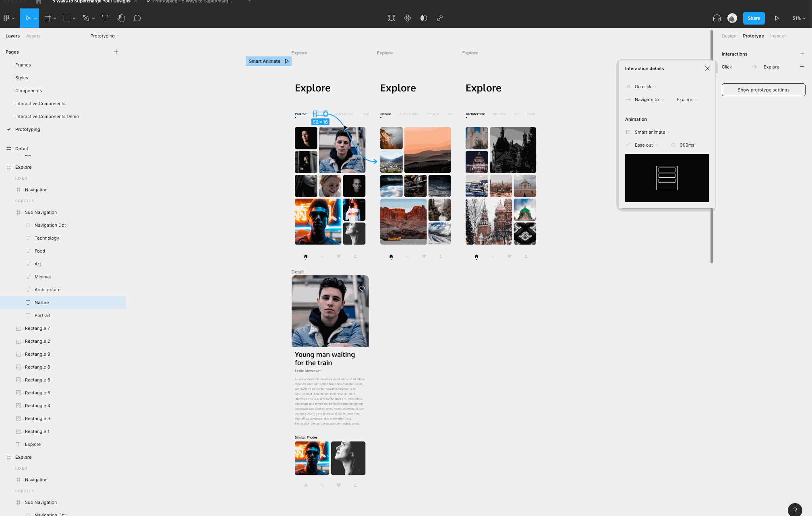Viewport: 812px width, 516px height.
Task: Click the play icon on Smart Animate label
Action: 287,61
